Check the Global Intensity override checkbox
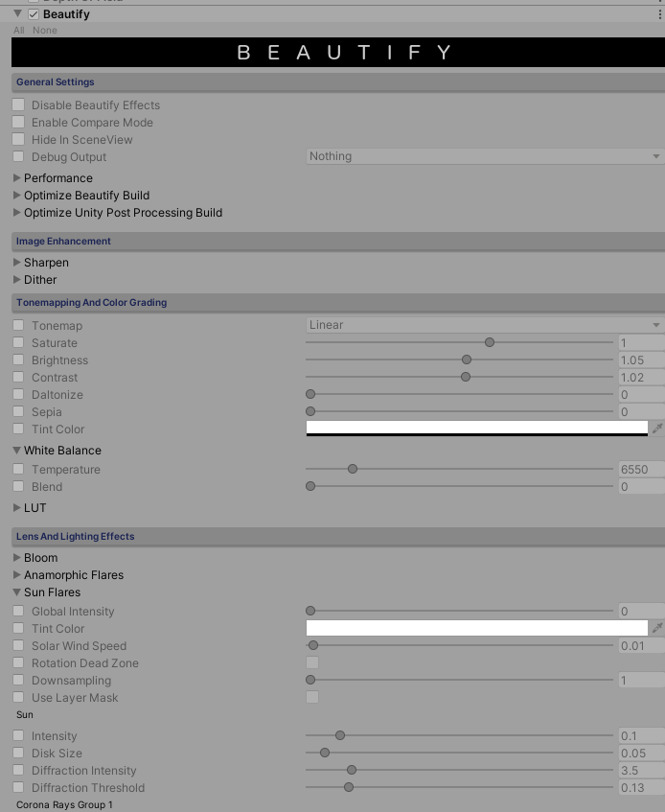 (18, 611)
